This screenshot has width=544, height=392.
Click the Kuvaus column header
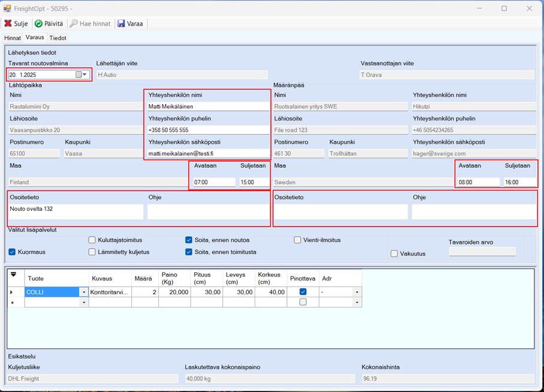point(110,279)
